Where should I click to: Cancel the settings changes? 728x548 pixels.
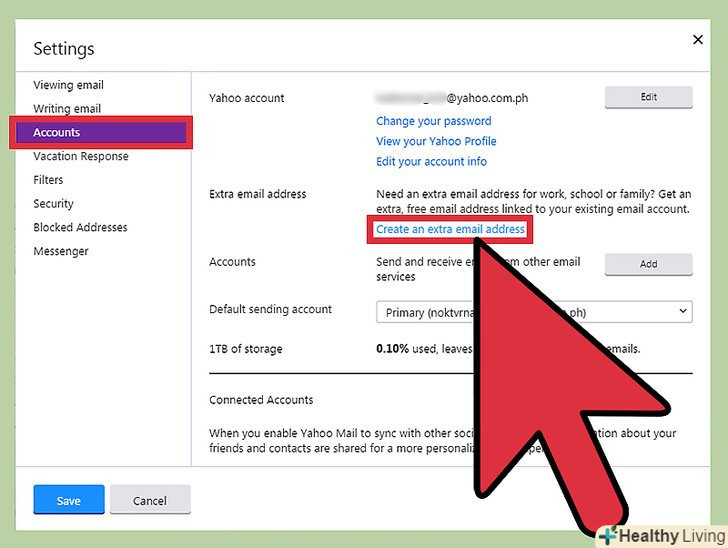pyautogui.click(x=150, y=500)
